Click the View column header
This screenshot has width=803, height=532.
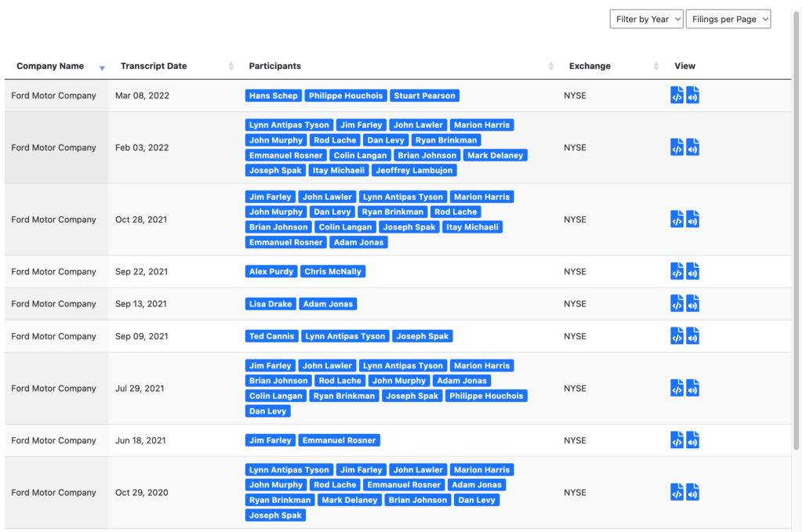(x=685, y=66)
